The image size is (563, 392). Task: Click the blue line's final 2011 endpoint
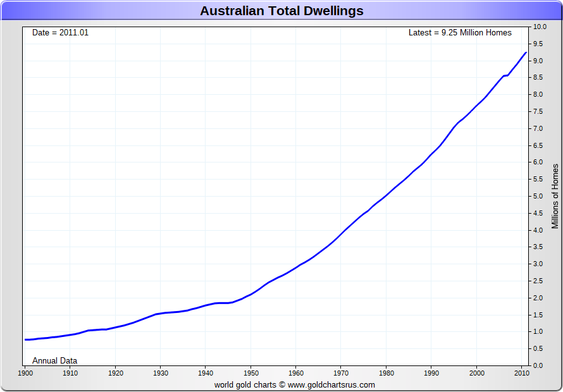(526, 52)
